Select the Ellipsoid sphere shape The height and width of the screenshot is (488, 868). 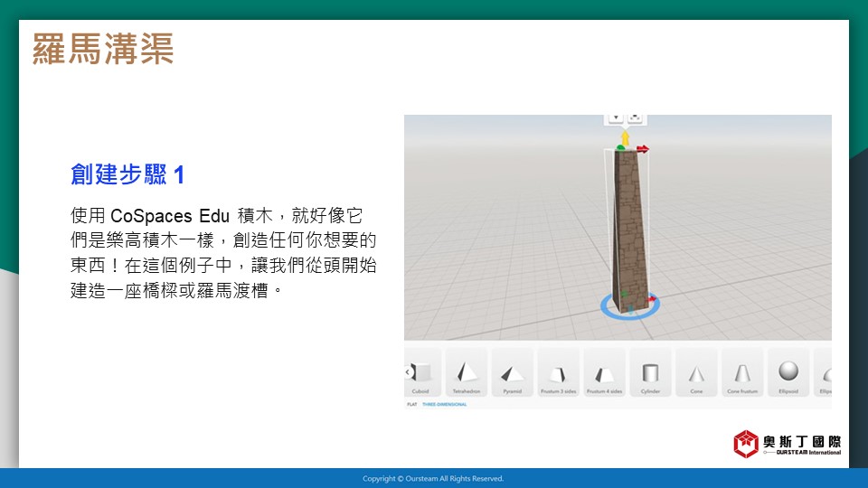coord(788,372)
